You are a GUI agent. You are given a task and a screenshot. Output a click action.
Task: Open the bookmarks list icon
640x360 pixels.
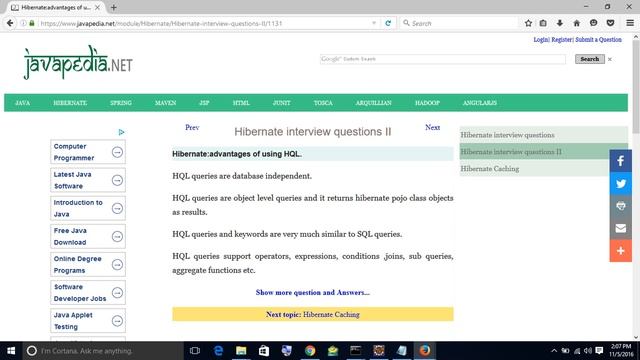pos(543,23)
